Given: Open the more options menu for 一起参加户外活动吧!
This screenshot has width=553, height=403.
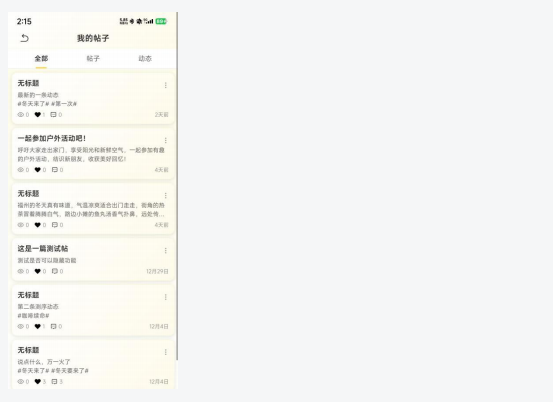Looking at the screenshot, I should click(x=165, y=140).
